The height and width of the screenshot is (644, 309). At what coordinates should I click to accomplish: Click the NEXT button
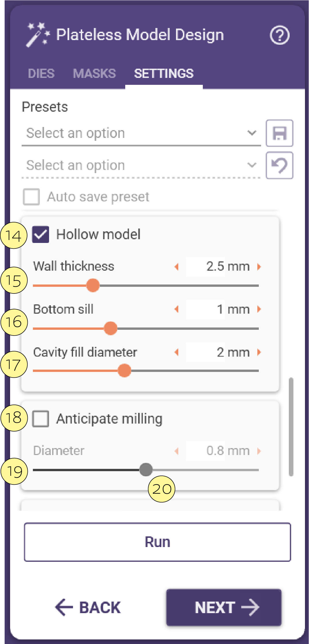(x=224, y=607)
